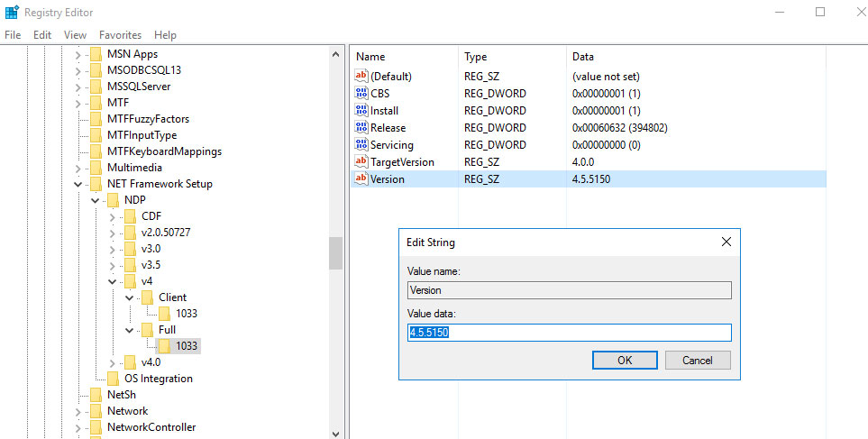The width and height of the screenshot is (868, 439).
Task: Select the 1033 key under Full
Action: point(187,346)
